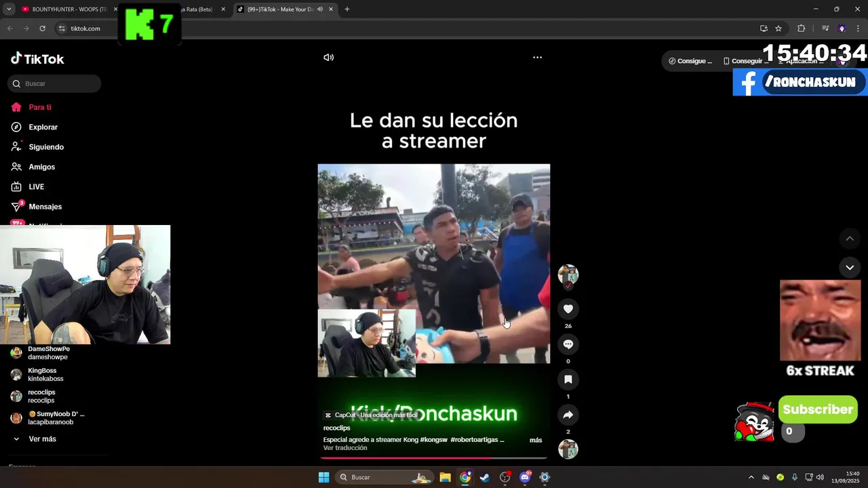This screenshot has height=488, width=868.
Task: Bookmark this page with the star
Action: pyautogui.click(x=778, y=28)
